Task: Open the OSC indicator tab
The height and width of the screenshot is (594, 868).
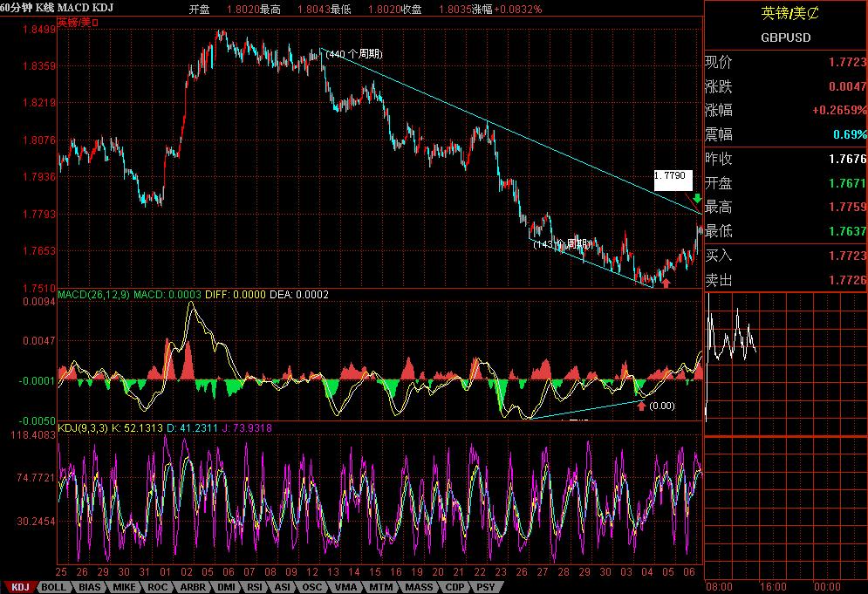Action: click(x=311, y=588)
